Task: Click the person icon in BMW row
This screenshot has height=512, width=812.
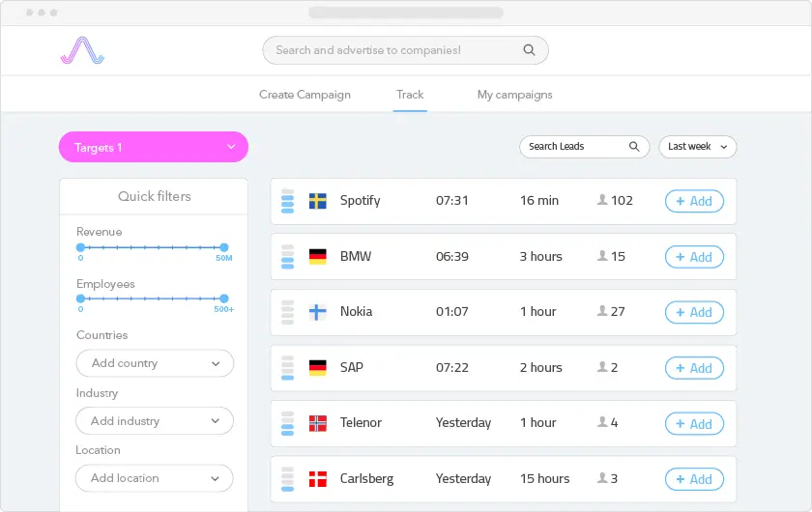Action: 601,256
